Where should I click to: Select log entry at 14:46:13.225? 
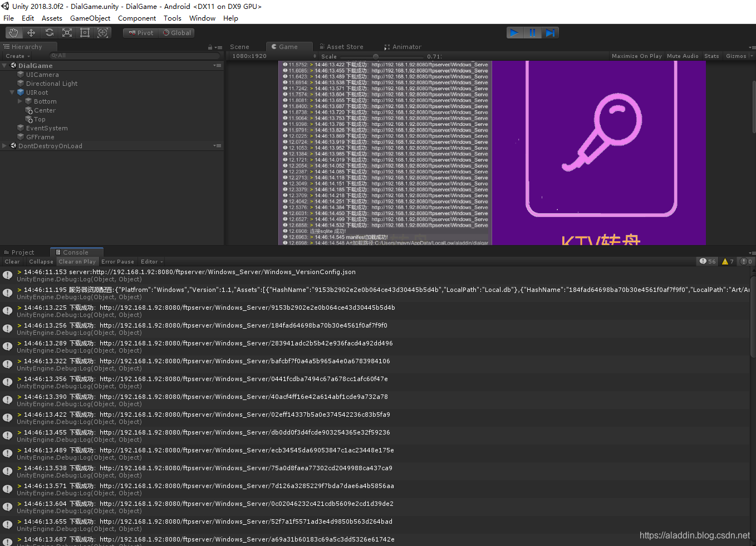coord(375,311)
